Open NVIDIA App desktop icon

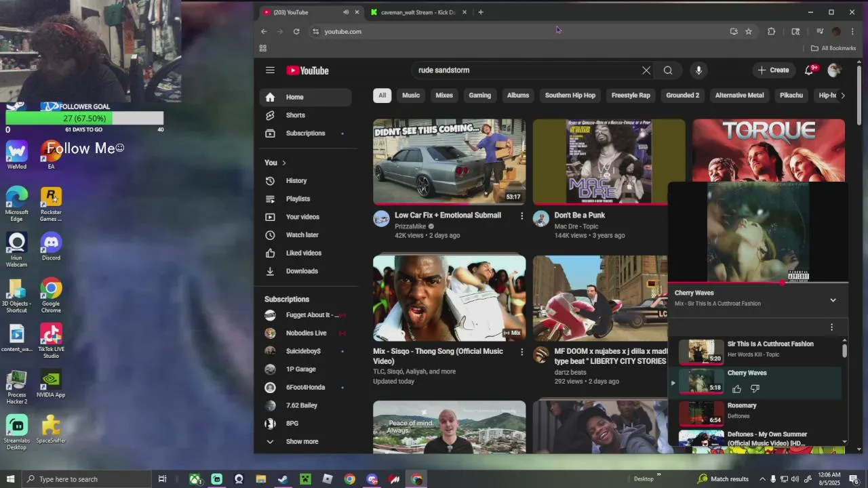coord(51,384)
